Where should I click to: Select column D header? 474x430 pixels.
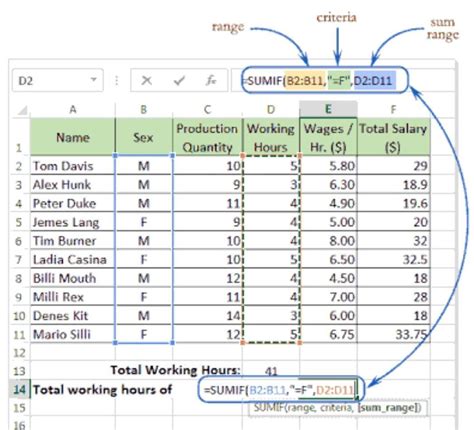(x=271, y=110)
